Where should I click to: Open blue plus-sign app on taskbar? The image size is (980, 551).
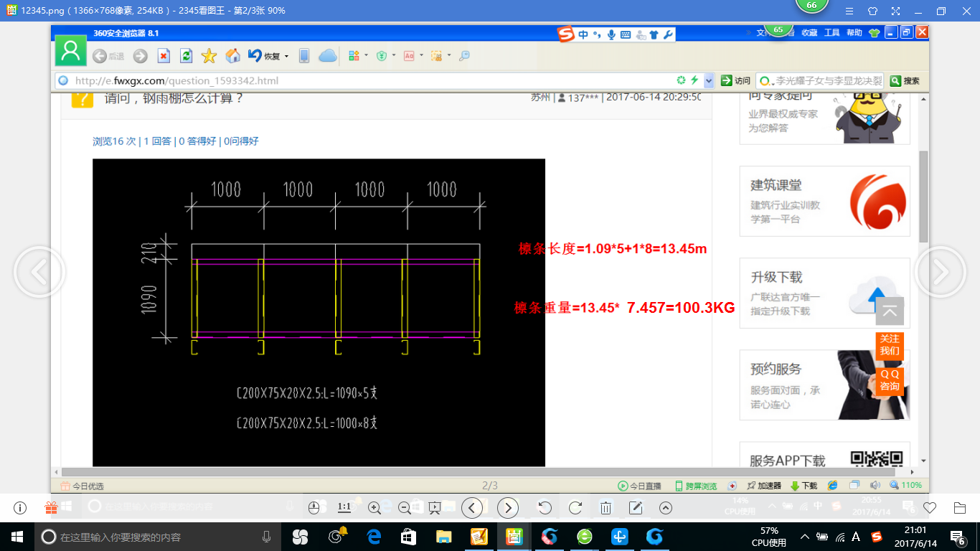(619, 537)
